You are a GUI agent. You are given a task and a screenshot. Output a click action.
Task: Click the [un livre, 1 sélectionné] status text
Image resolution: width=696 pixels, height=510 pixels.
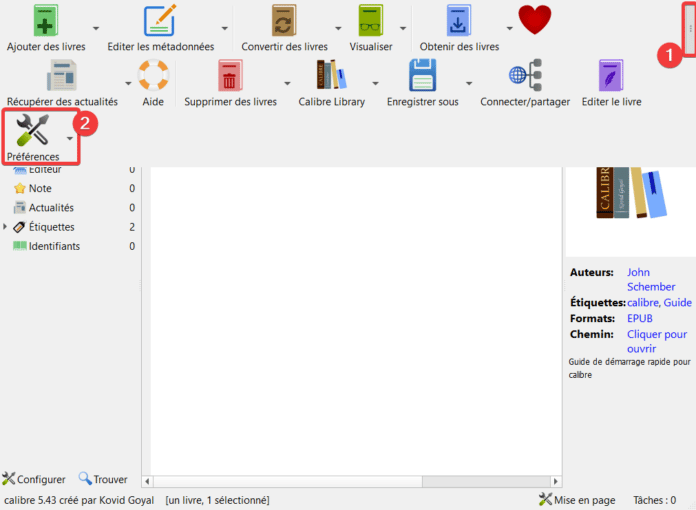click(218, 500)
